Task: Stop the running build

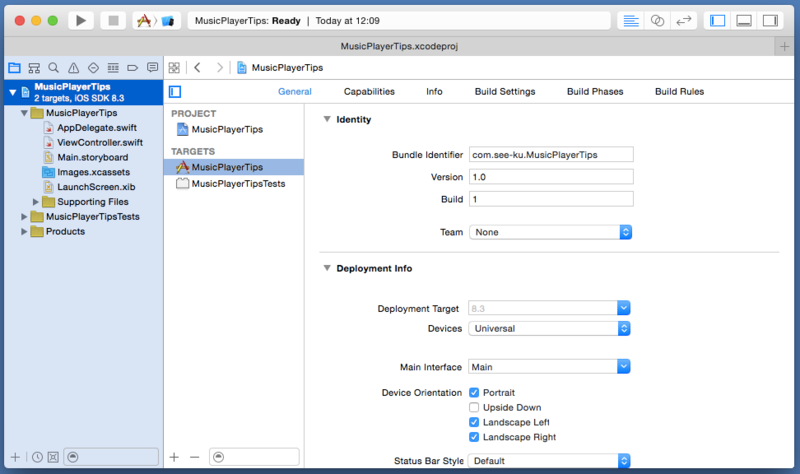Action: [x=113, y=20]
